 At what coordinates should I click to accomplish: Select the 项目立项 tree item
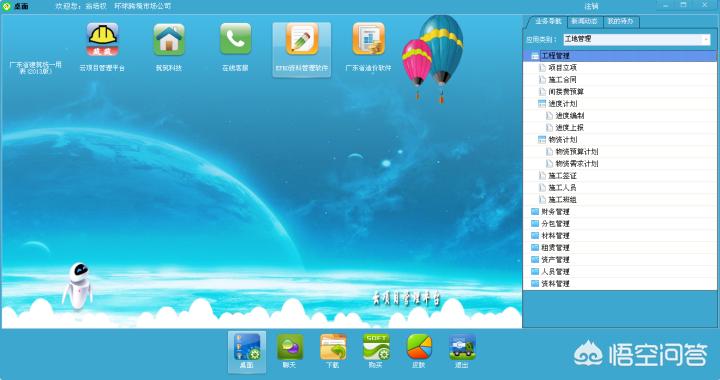point(562,68)
